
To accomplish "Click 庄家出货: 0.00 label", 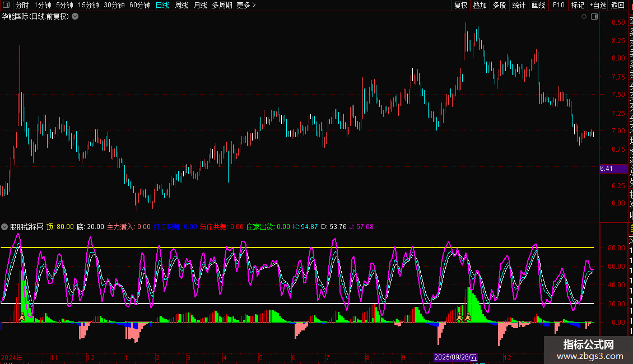I will point(268,227).
